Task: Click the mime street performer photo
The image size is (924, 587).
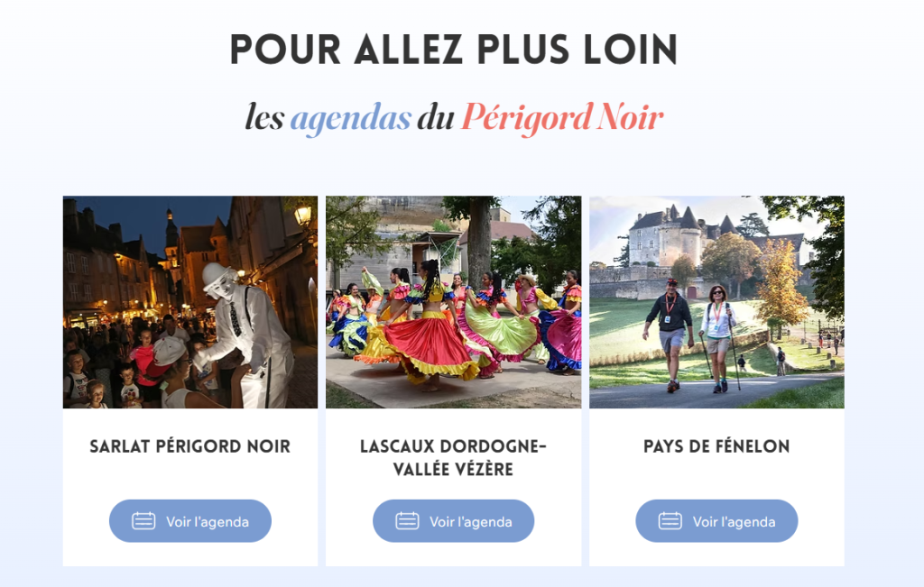Action: tap(189, 302)
